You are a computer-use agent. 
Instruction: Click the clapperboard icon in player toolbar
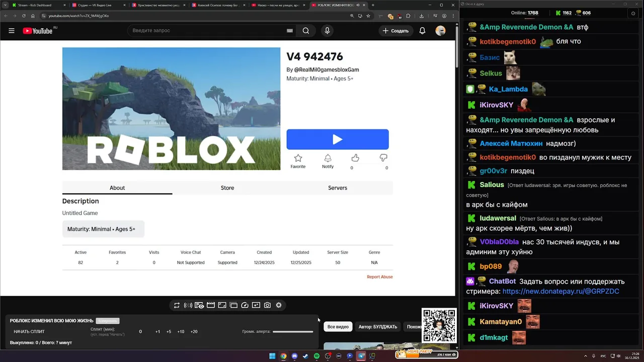pos(211,305)
